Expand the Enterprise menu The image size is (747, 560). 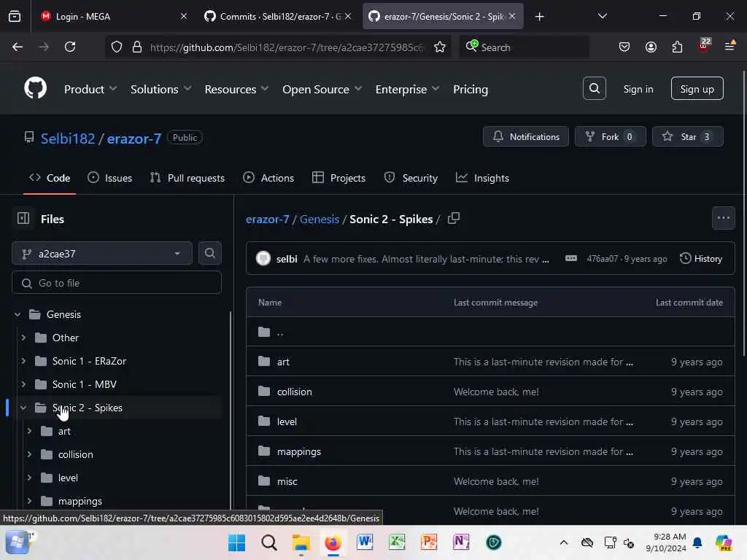tap(407, 89)
